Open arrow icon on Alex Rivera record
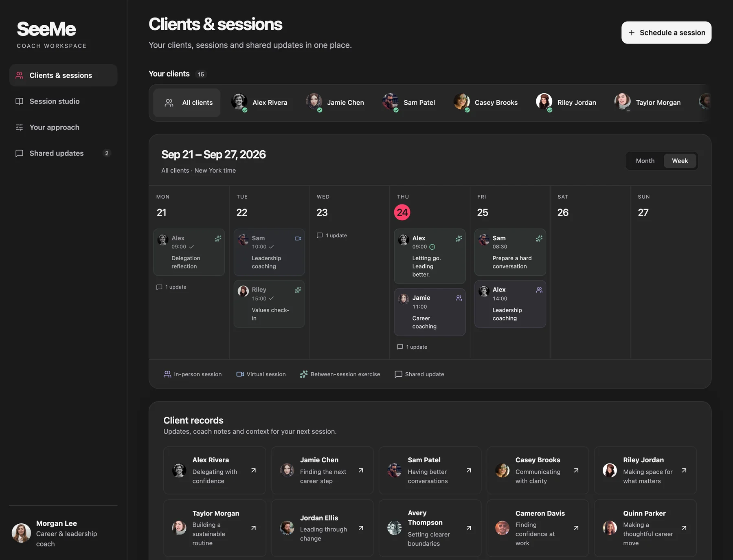Image resolution: width=733 pixels, height=560 pixels. [x=253, y=470]
